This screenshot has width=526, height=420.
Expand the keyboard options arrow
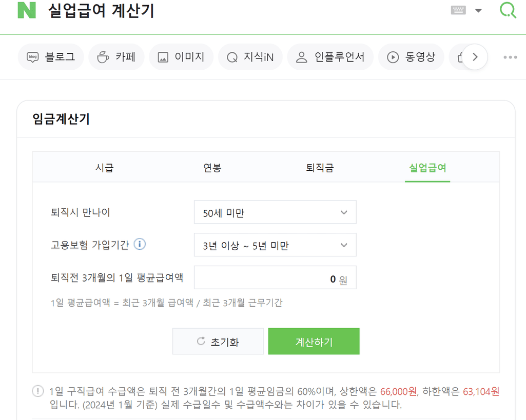pyautogui.click(x=479, y=10)
